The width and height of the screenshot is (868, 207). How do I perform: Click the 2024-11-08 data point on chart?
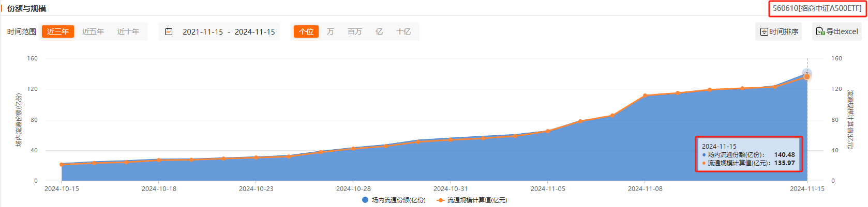pyautogui.click(x=645, y=95)
